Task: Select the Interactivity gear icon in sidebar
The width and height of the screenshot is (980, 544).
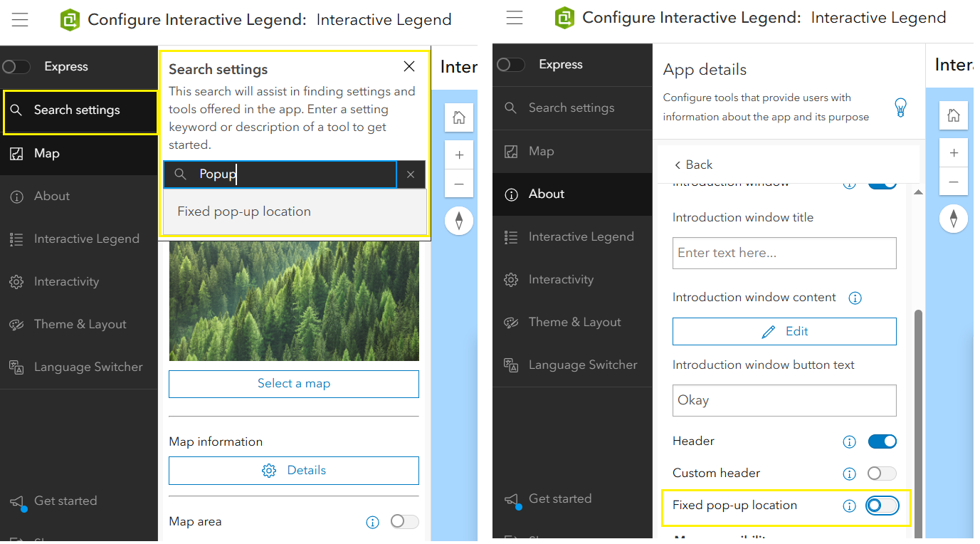Action: (x=16, y=281)
